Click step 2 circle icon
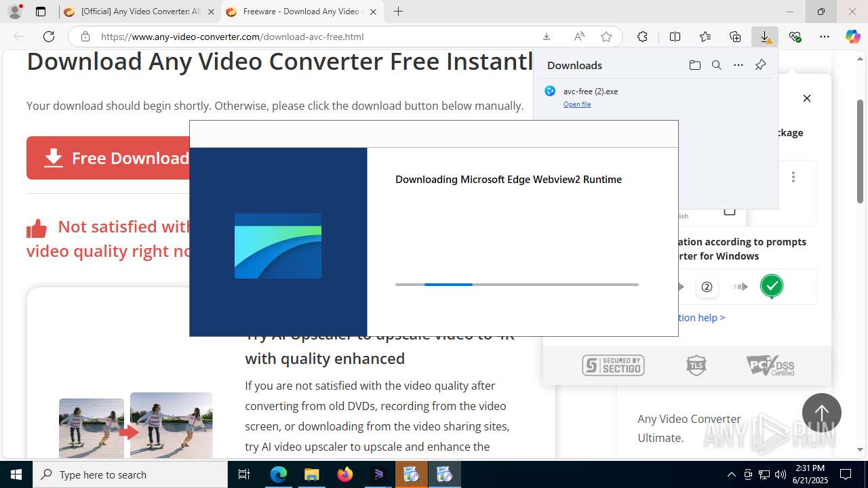This screenshot has width=868, height=488. [x=707, y=287]
